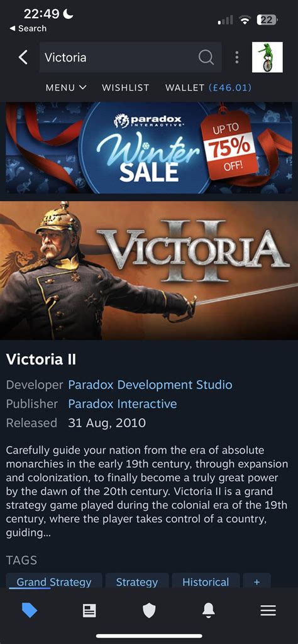
Task: Open the frog-on-unicycle profile avatar
Action: point(267,57)
